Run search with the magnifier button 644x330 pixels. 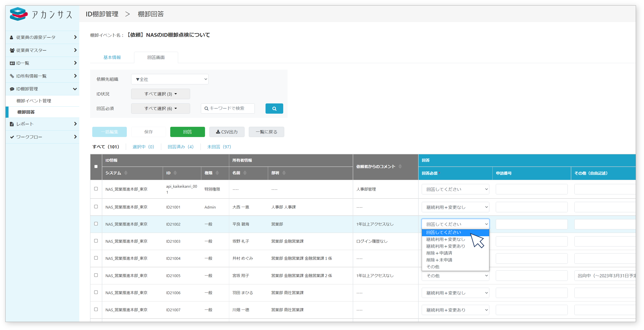(x=274, y=108)
